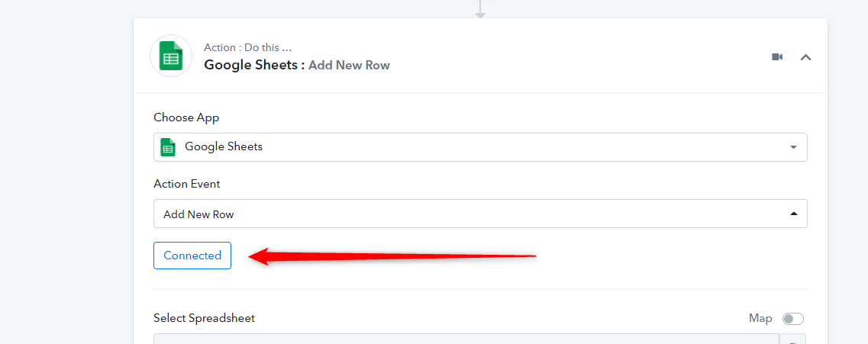
Task: Click the small Google Sheets icon in Choose App
Action: coord(168,147)
